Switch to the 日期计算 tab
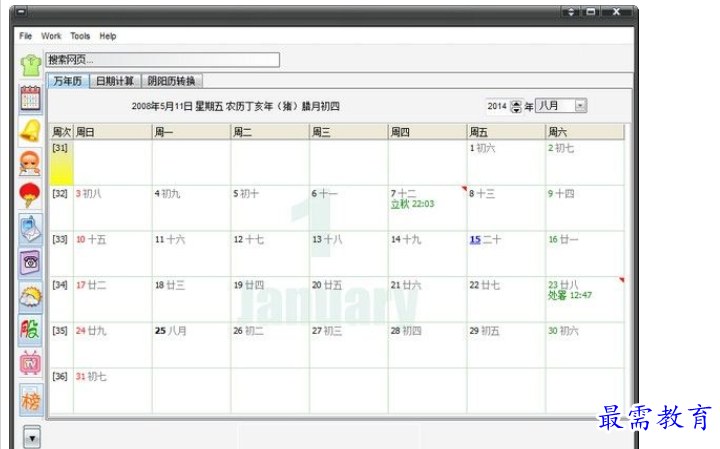720x449 pixels. [115, 81]
